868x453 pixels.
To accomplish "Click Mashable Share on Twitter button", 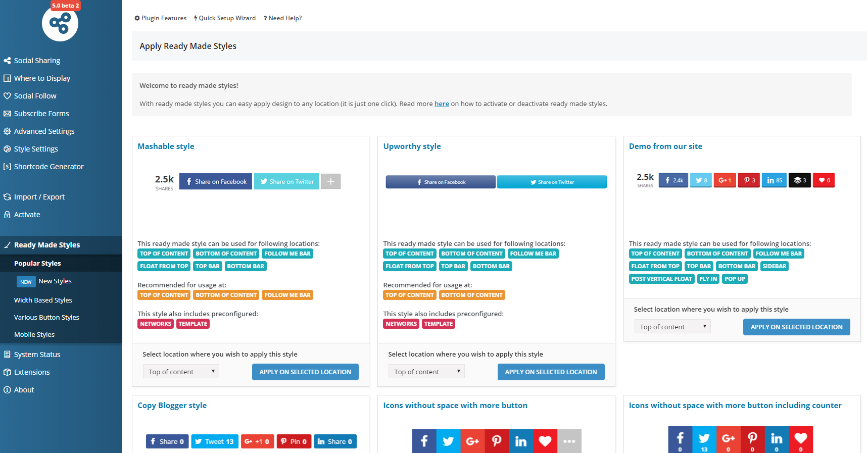I will point(286,181).
